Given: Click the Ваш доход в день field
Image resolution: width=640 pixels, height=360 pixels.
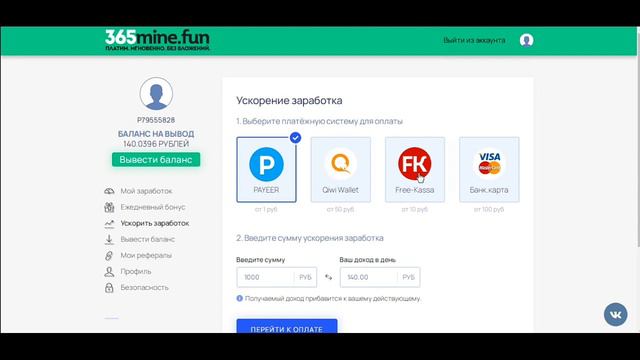Looking at the screenshot, I should coord(380,277).
